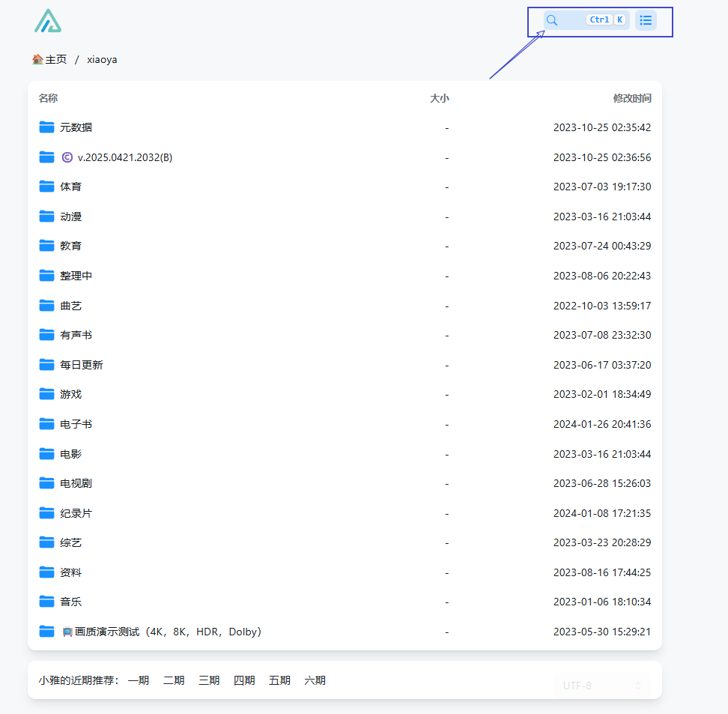Viewport: 728px width, 714px height.
Task: Click the 游戏 folder name
Action: (70, 394)
